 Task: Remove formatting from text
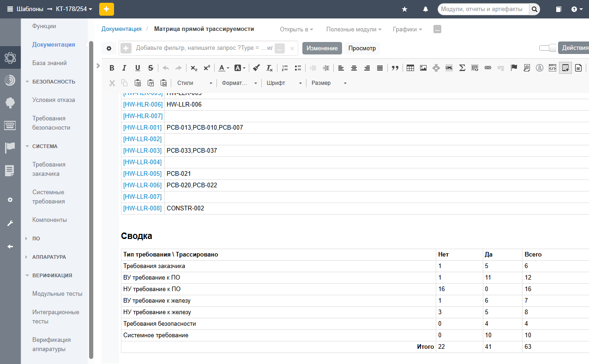click(x=270, y=68)
